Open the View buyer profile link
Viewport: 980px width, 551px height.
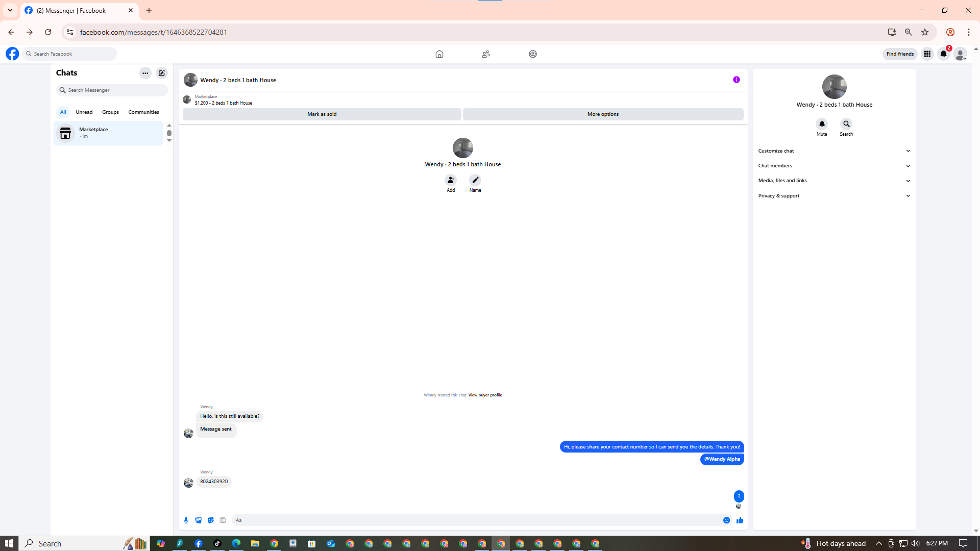[485, 395]
